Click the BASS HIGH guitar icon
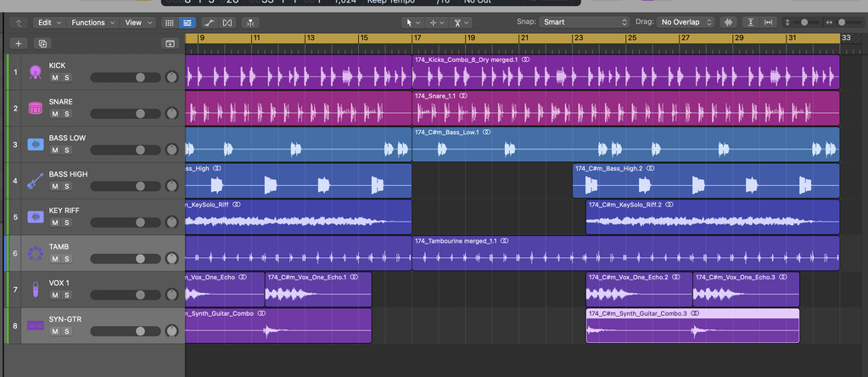Viewport: 868px width, 377px height. click(36, 181)
